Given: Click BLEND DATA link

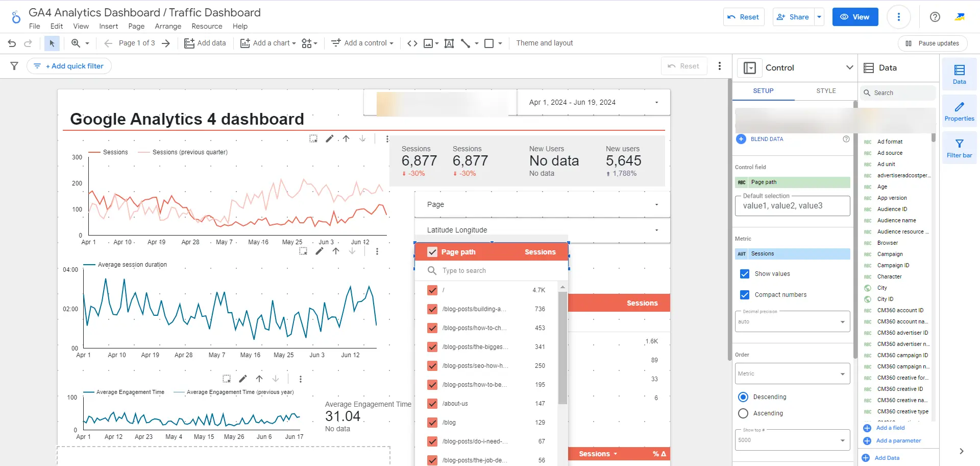Looking at the screenshot, I should pos(767,139).
